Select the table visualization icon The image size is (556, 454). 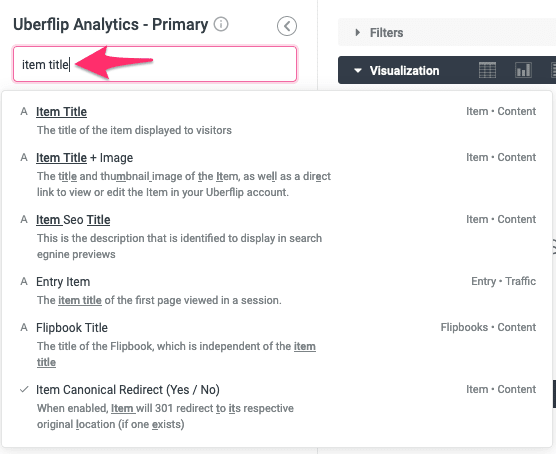487,70
